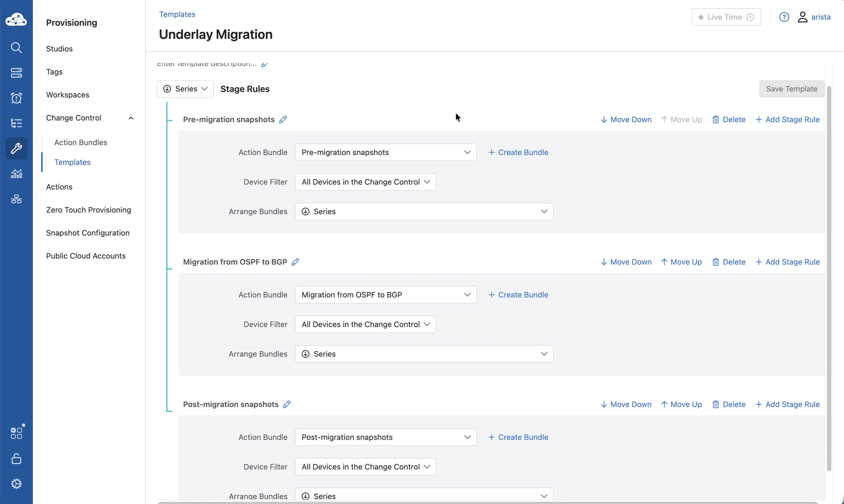Open the list view sidebar icon
This screenshot has height=504, width=844.
(16, 123)
